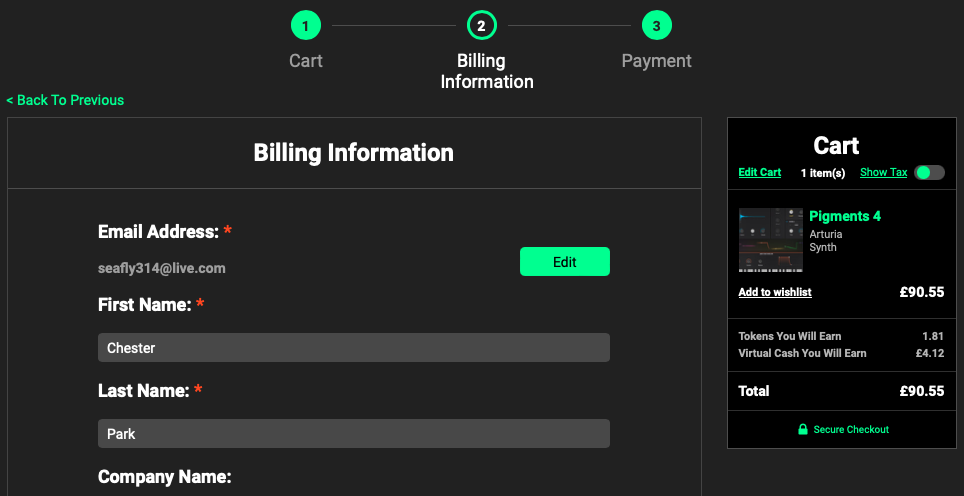The image size is (964, 496).
Task: Click the Tokens You Will Earn row
Action: 841,336
